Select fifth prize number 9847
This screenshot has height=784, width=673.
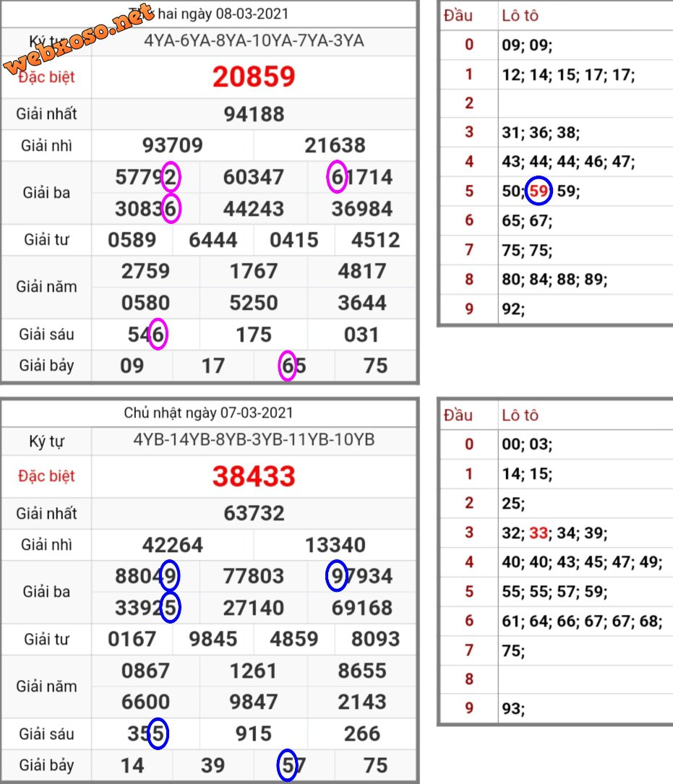[254, 702]
